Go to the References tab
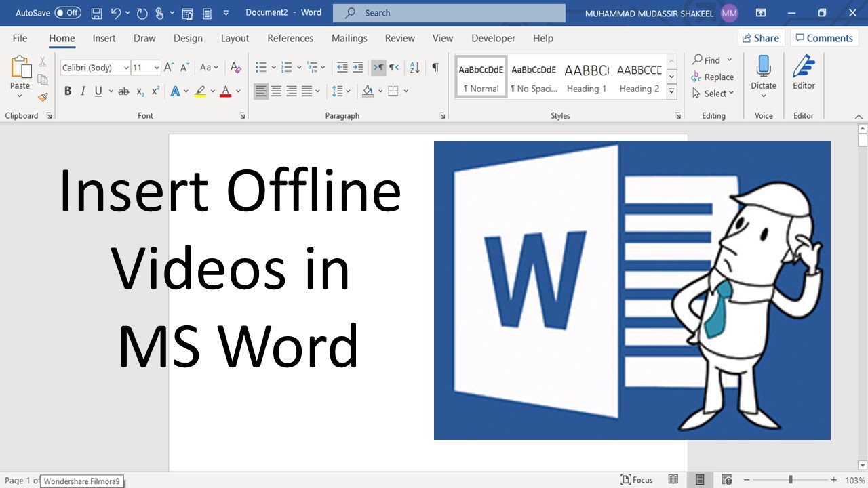Viewport: 868px width, 488px height. [290, 39]
